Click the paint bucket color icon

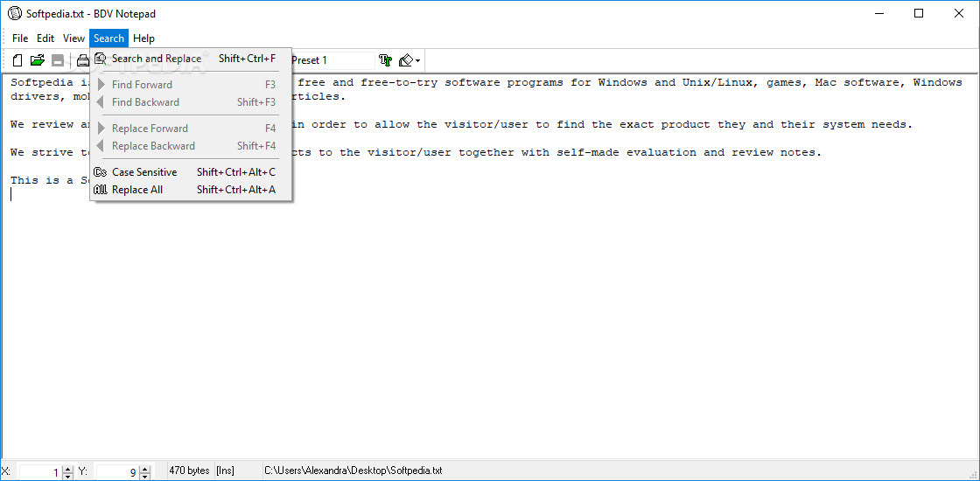click(x=406, y=60)
